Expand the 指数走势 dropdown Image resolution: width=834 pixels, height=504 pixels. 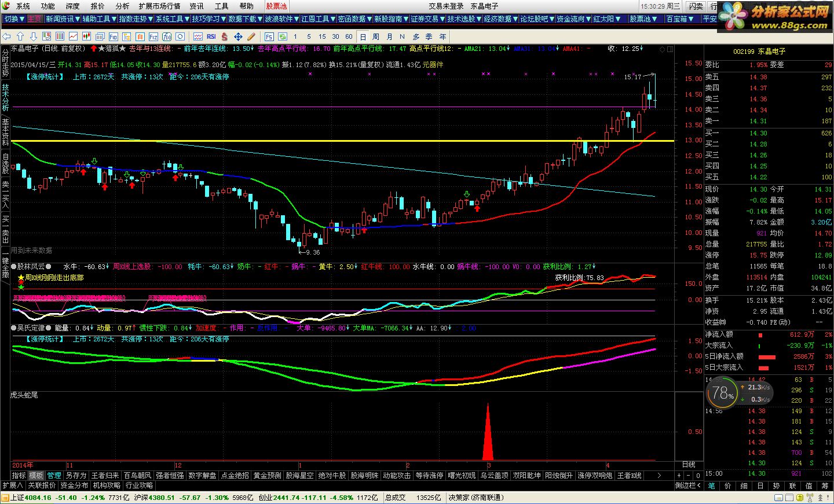[x=136, y=19]
